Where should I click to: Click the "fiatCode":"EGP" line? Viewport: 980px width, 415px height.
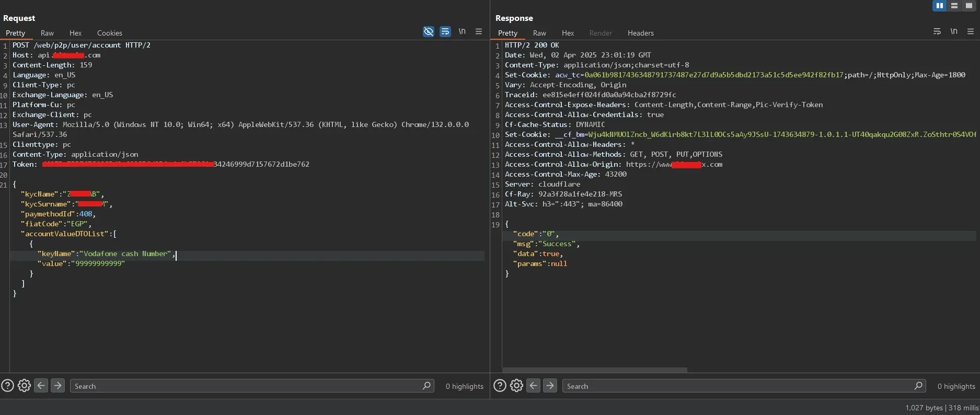56,224
